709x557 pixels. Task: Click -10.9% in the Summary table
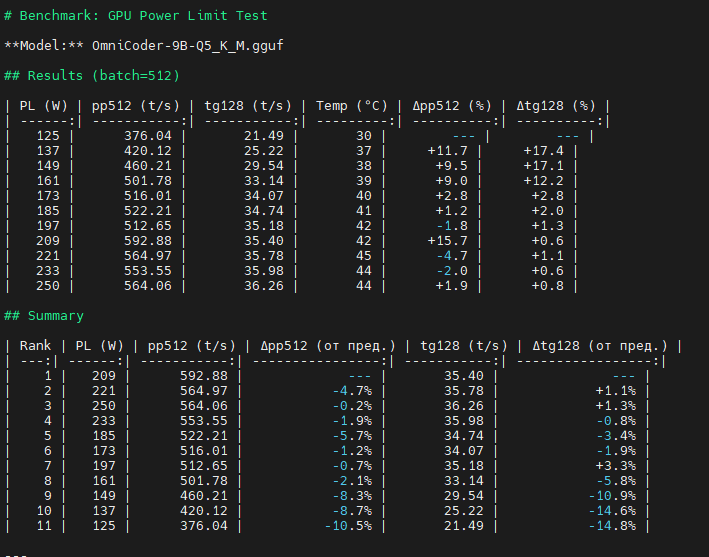click(x=612, y=496)
